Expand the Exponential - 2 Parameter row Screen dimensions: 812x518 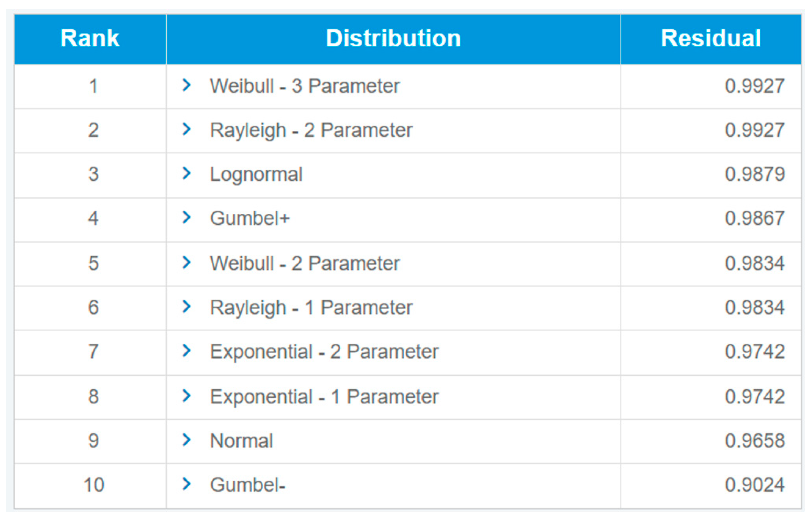tap(186, 351)
